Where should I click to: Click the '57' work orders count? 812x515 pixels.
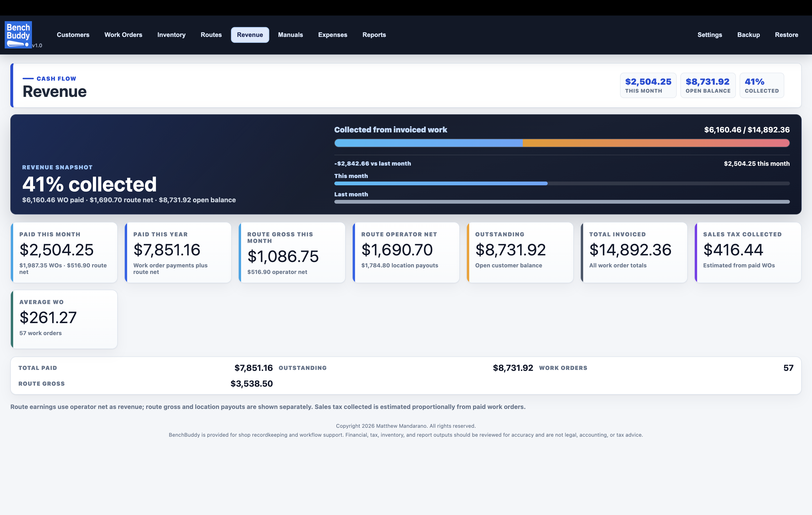pos(789,368)
